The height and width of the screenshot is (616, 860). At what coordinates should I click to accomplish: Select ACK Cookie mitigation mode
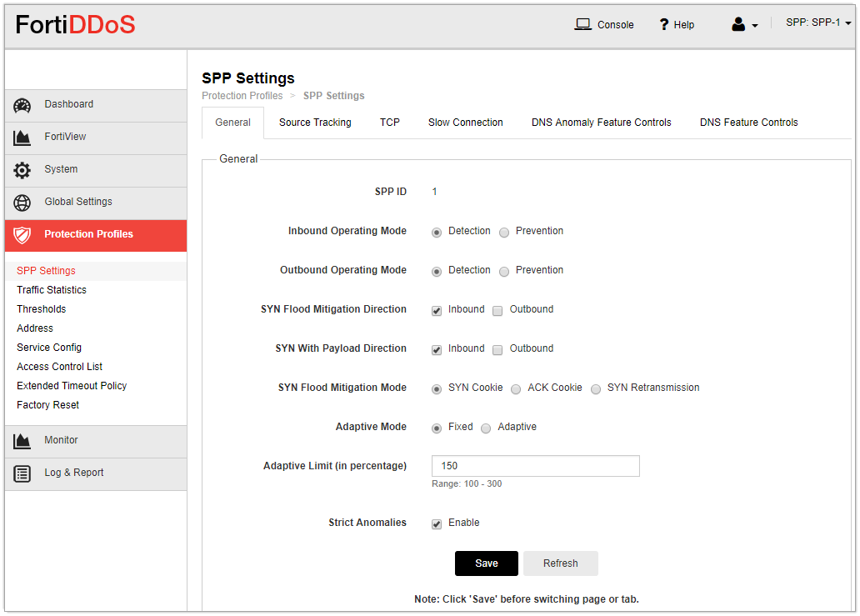click(x=516, y=389)
